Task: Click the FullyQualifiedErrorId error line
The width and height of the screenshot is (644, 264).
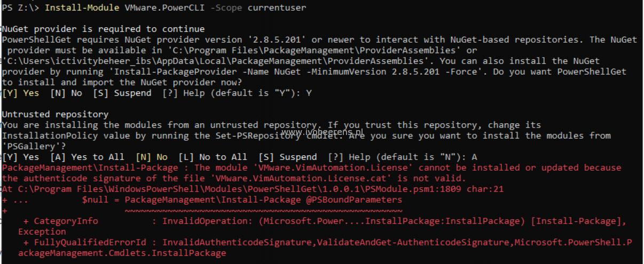Action: 317,247
